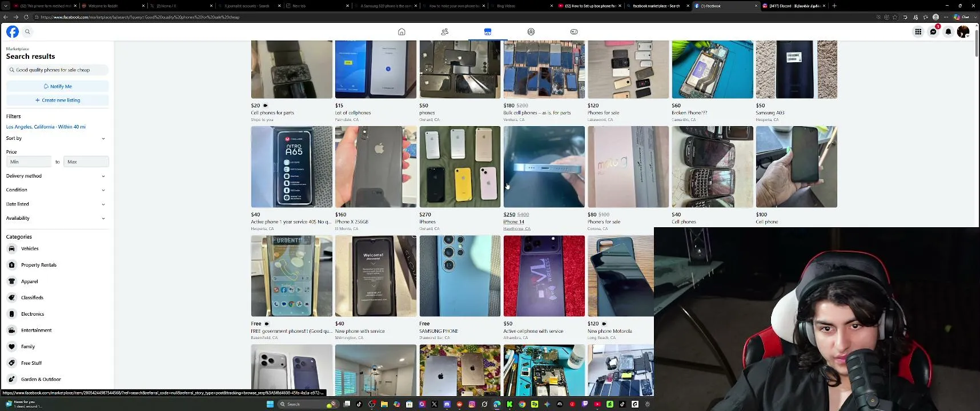980x411 pixels.
Task: Open Windows Start menu
Action: tap(270, 404)
